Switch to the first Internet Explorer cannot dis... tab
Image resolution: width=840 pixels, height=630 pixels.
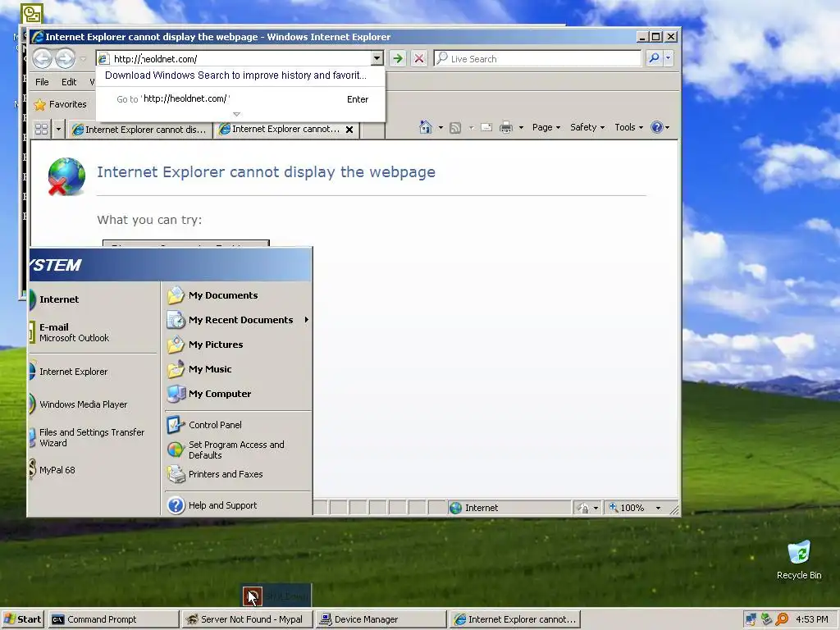point(139,129)
